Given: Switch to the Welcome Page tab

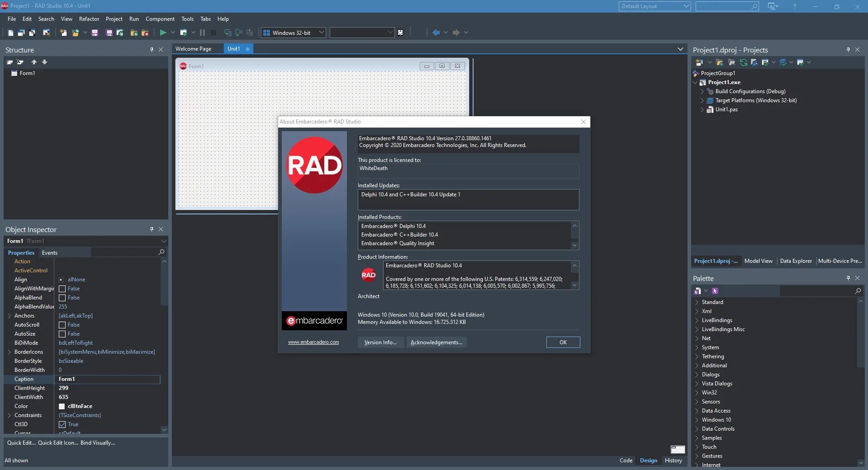Looking at the screenshot, I should (x=193, y=49).
